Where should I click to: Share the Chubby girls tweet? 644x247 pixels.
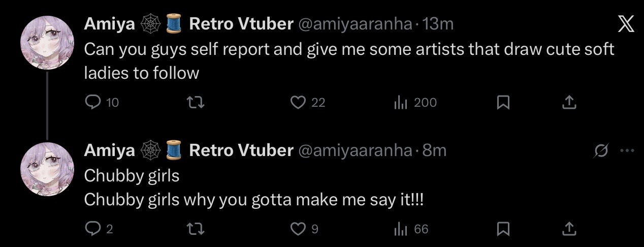[x=569, y=229]
